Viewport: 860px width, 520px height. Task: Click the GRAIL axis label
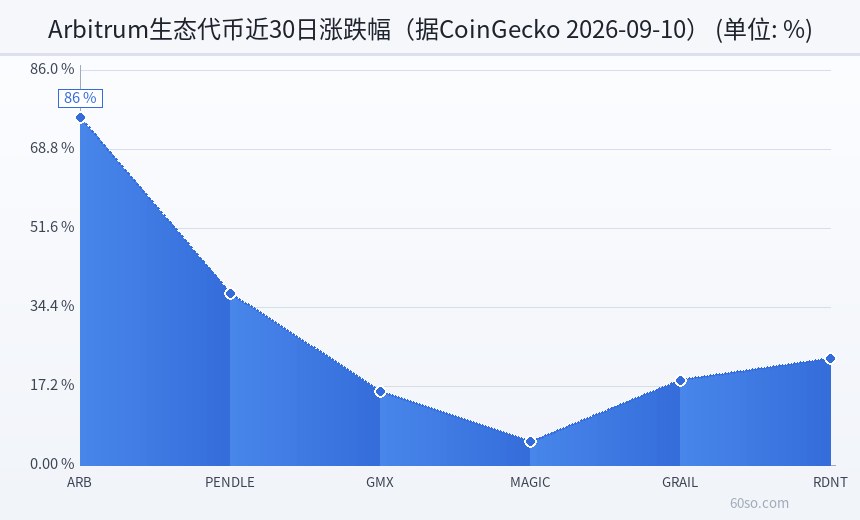pyautogui.click(x=680, y=482)
